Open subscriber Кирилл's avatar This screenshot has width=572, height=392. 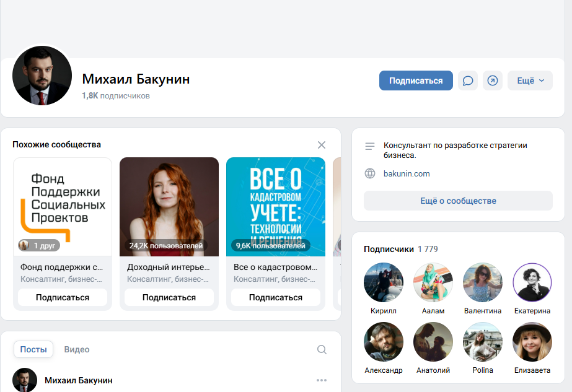pyautogui.click(x=384, y=282)
